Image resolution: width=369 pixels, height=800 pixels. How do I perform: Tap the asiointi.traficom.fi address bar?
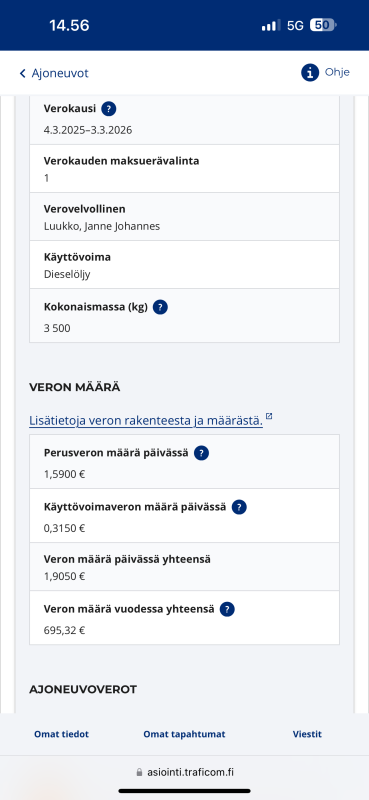tap(185, 772)
